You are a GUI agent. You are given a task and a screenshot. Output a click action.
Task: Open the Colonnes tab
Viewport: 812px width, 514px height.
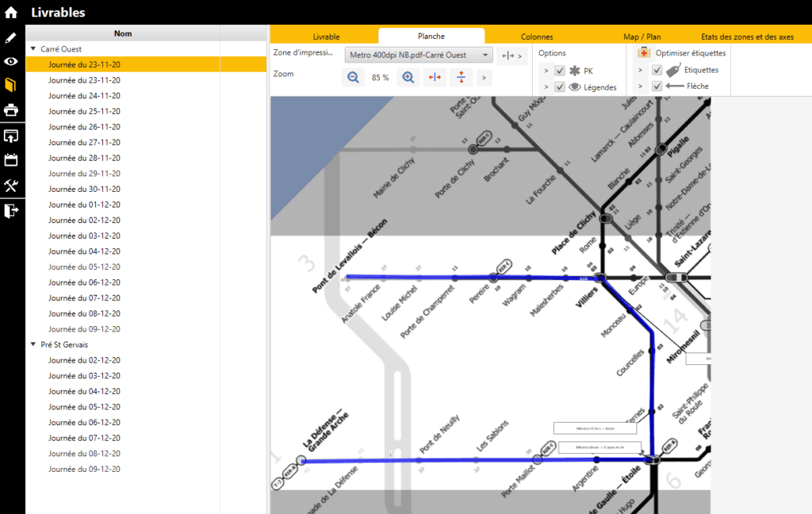(x=537, y=36)
